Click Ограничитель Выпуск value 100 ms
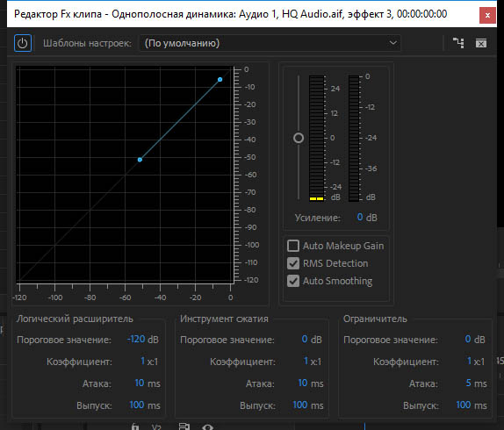The height and width of the screenshot is (430, 504). tap(464, 405)
